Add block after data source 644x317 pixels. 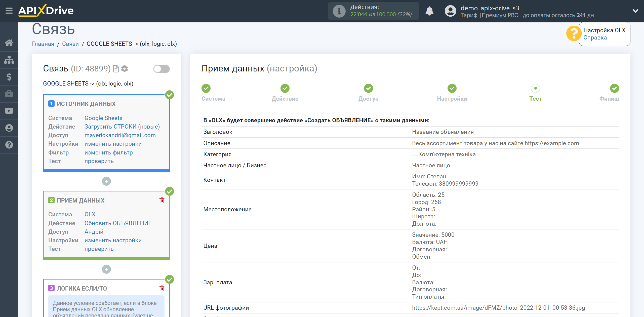[106, 181]
